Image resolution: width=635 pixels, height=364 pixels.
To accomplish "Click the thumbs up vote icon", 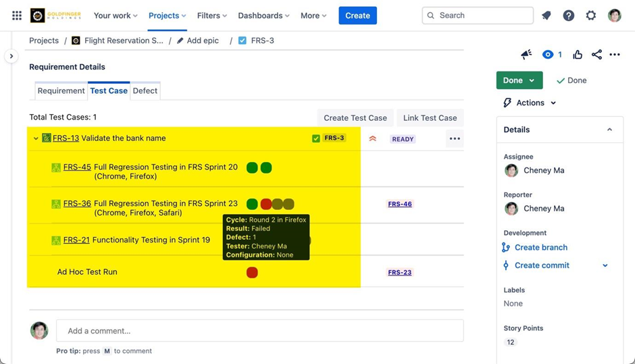I will (x=578, y=55).
